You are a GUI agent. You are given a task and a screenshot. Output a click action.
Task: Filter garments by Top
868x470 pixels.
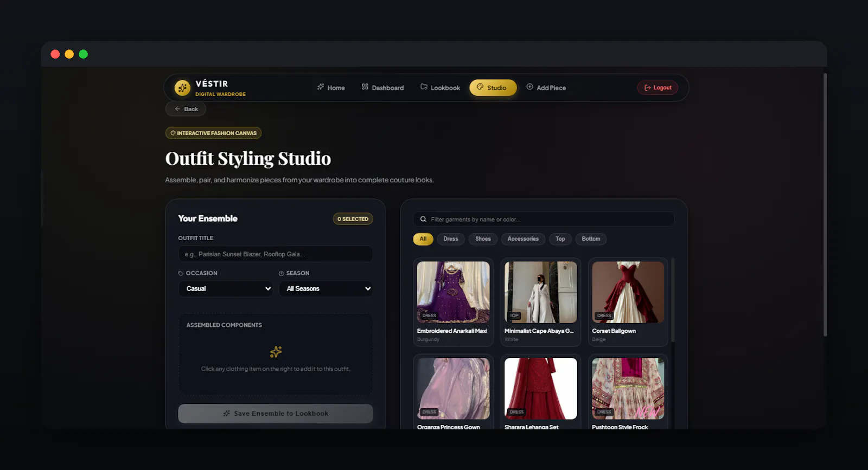click(560, 239)
